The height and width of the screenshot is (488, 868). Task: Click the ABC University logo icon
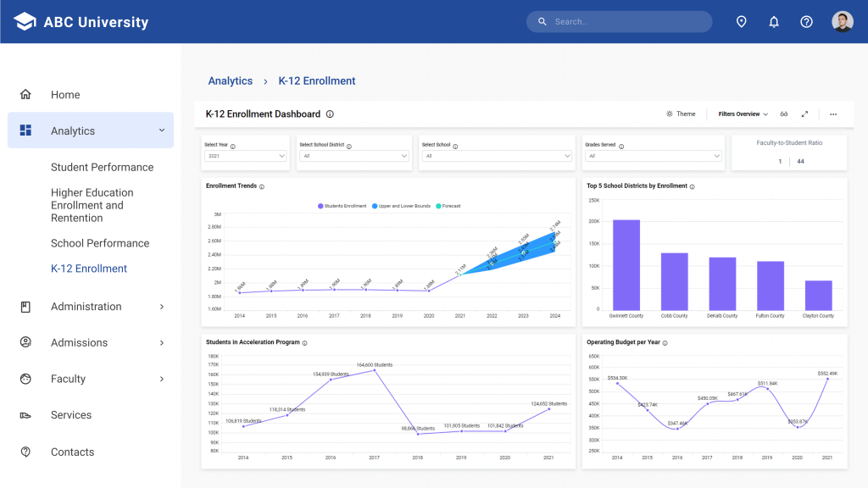pos(25,21)
